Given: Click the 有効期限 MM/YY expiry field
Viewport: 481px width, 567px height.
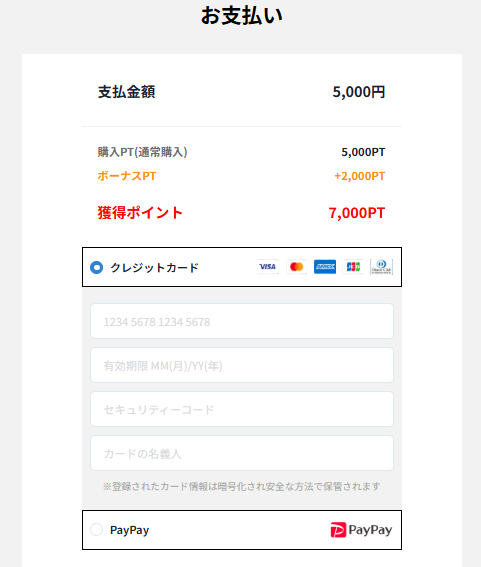Looking at the screenshot, I should 242,365.
